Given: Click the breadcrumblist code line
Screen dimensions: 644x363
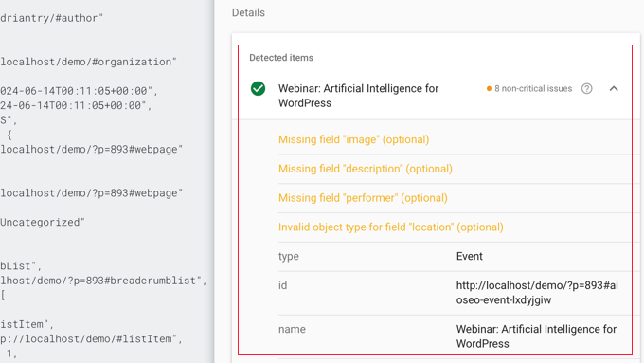Looking at the screenshot, I should pos(103,281).
